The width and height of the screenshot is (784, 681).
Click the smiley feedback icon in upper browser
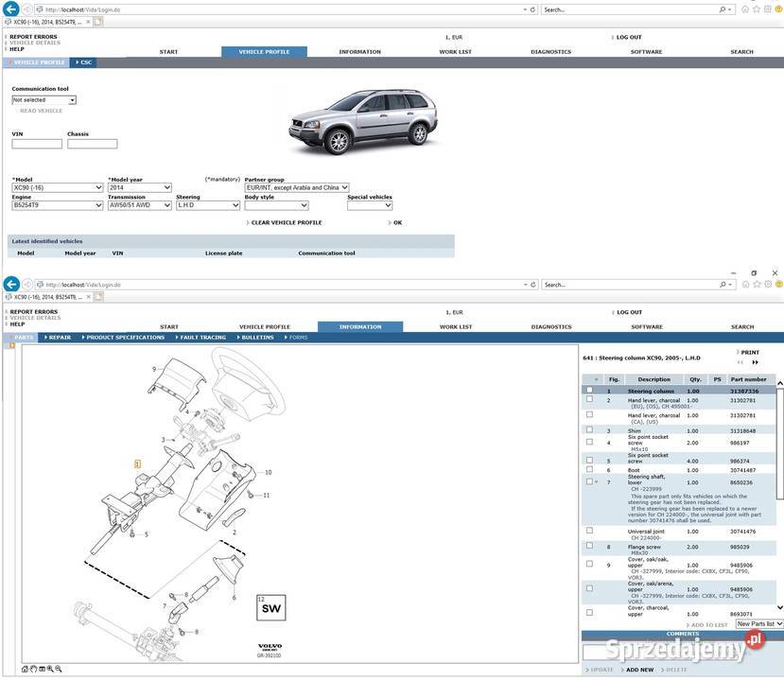coord(779,9)
